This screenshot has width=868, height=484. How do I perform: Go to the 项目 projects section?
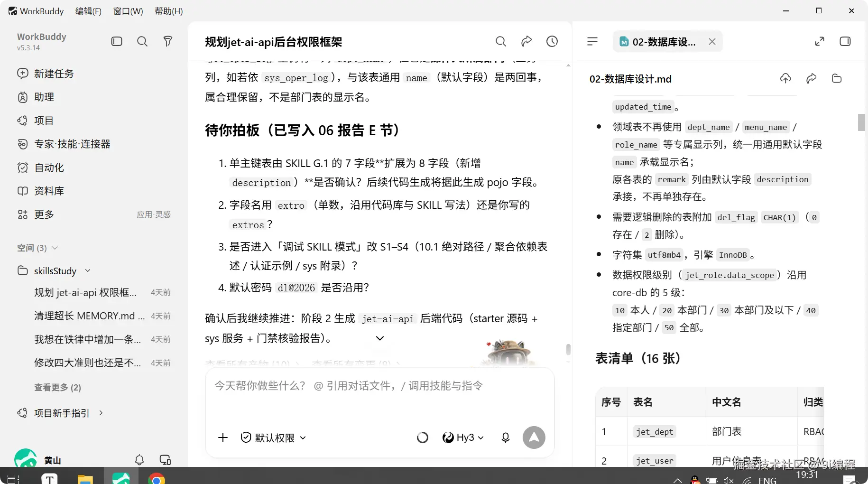coord(36,121)
